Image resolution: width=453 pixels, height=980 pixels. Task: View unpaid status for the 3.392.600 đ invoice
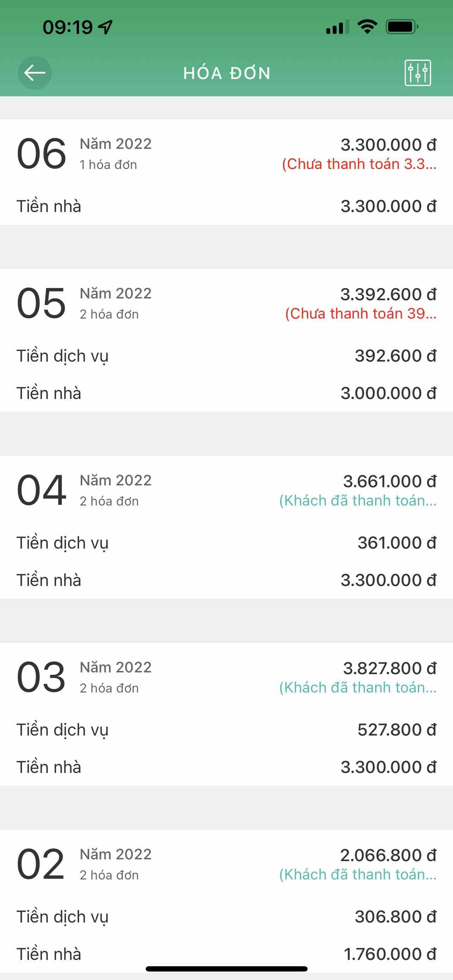(x=361, y=314)
